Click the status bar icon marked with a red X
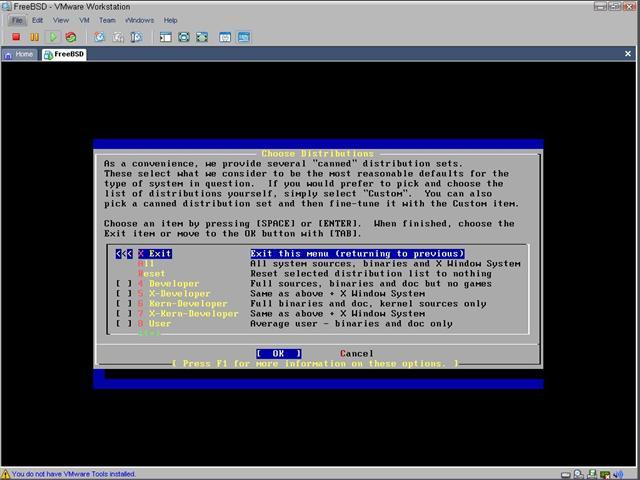This screenshot has width=640, height=480. pos(605,474)
